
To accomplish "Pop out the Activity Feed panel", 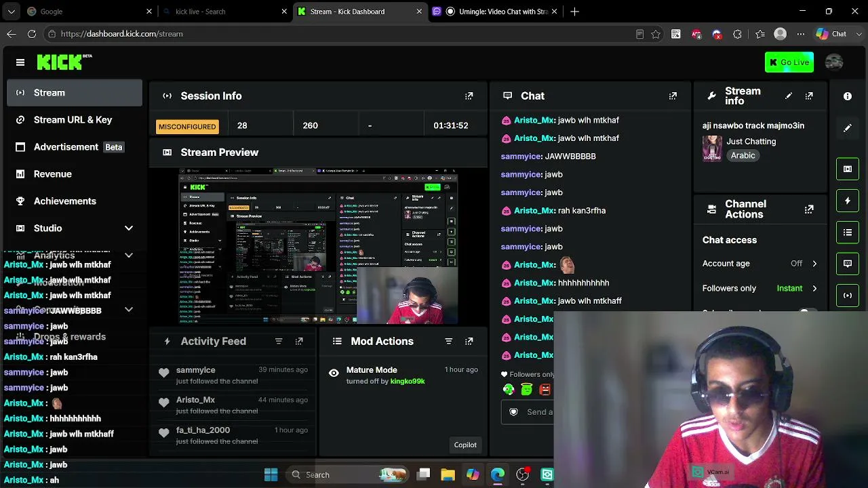I will [x=299, y=342].
